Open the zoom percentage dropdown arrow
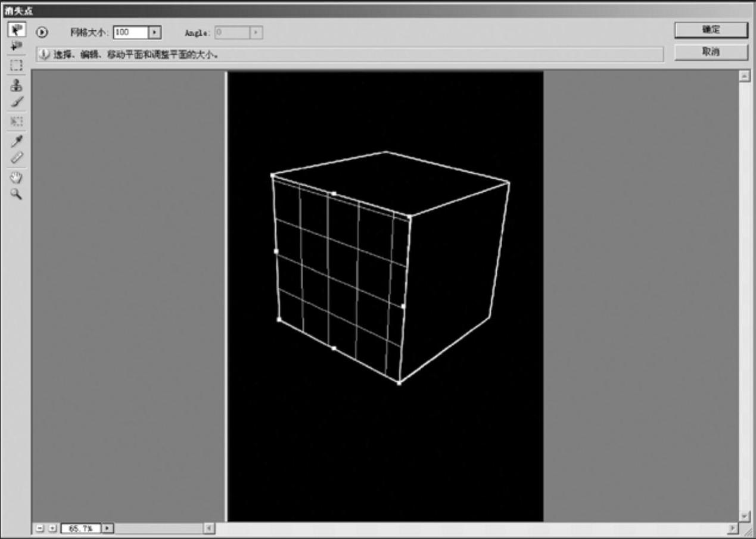 tap(108, 528)
